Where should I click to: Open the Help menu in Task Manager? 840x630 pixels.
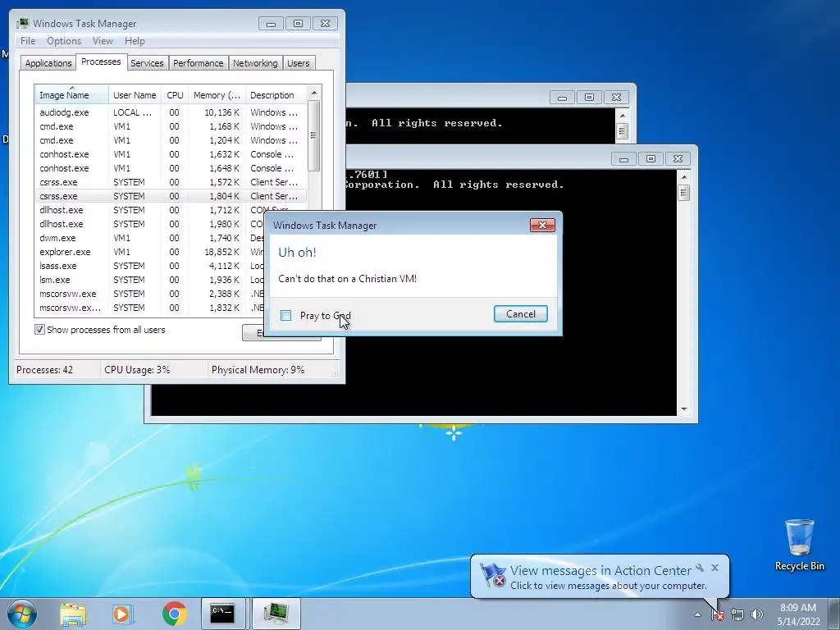point(135,41)
